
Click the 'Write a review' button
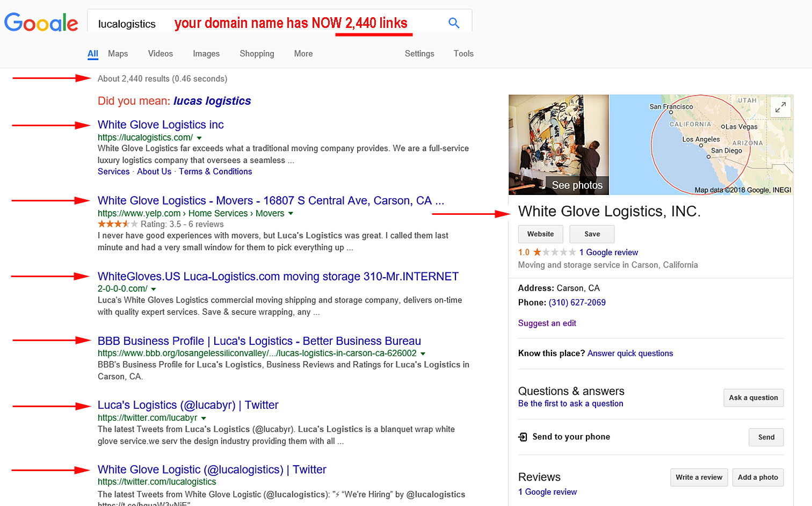click(699, 478)
